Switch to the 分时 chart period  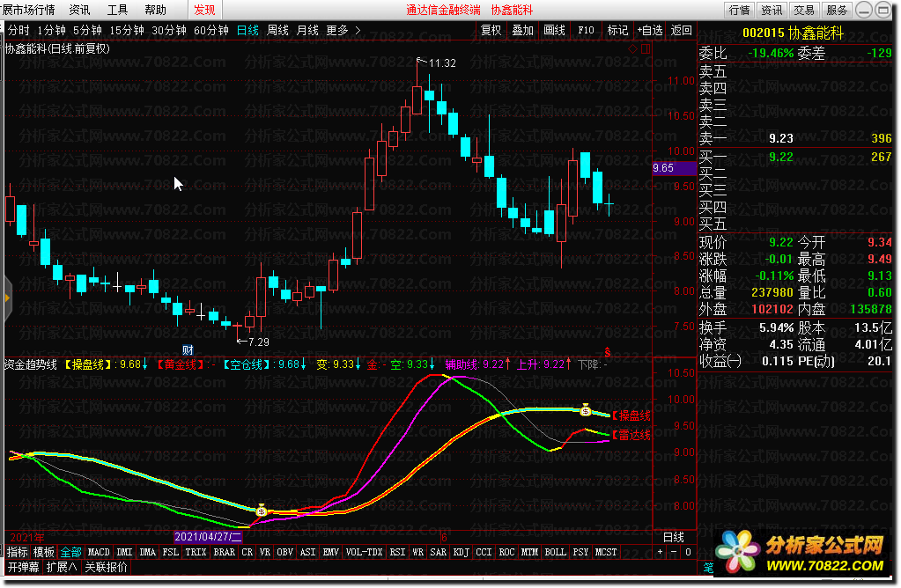(18, 31)
